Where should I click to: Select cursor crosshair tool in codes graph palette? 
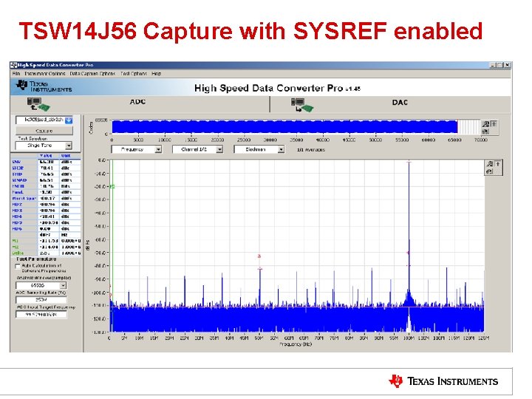pyautogui.click(x=494, y=124)
